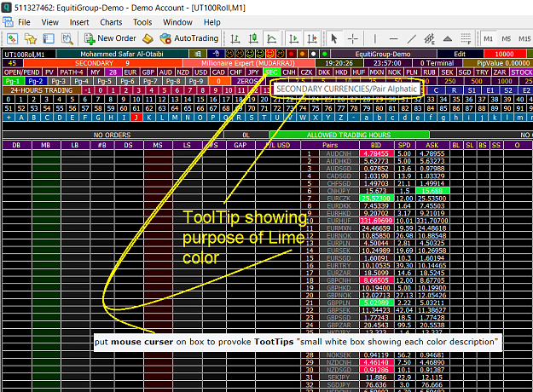Open the Charts menu

[111, 22]
